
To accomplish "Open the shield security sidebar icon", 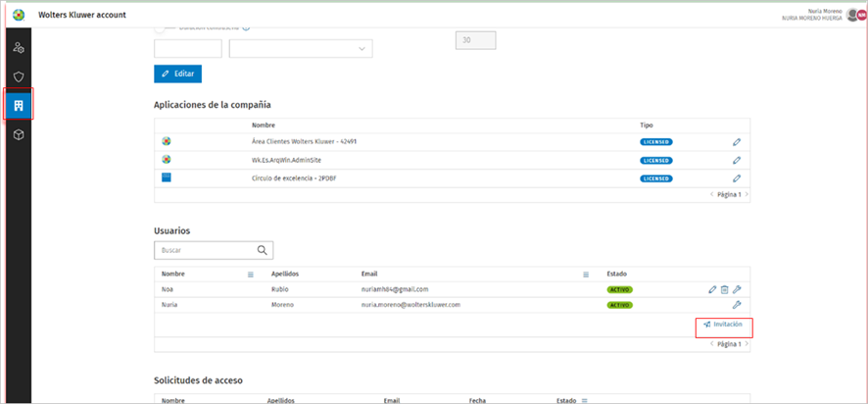I will (x=19, y=76).
